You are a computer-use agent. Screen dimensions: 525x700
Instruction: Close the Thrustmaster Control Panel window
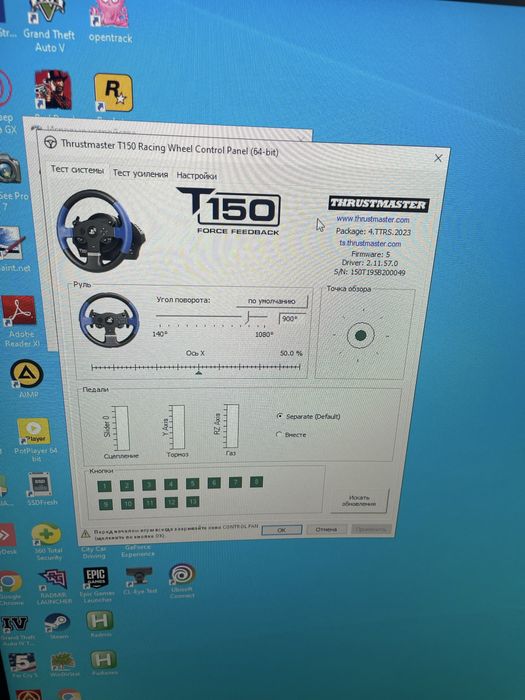(438, 158)
